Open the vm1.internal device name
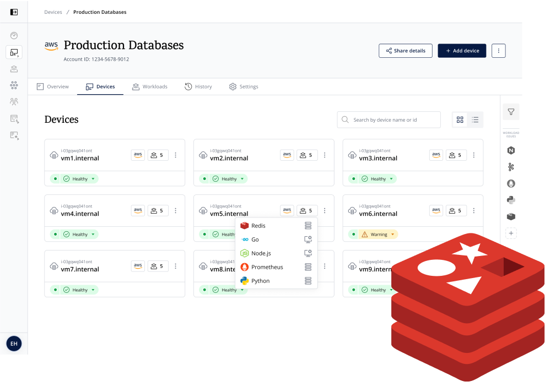This screenshot has height=392, width=545. coord(80,159)
